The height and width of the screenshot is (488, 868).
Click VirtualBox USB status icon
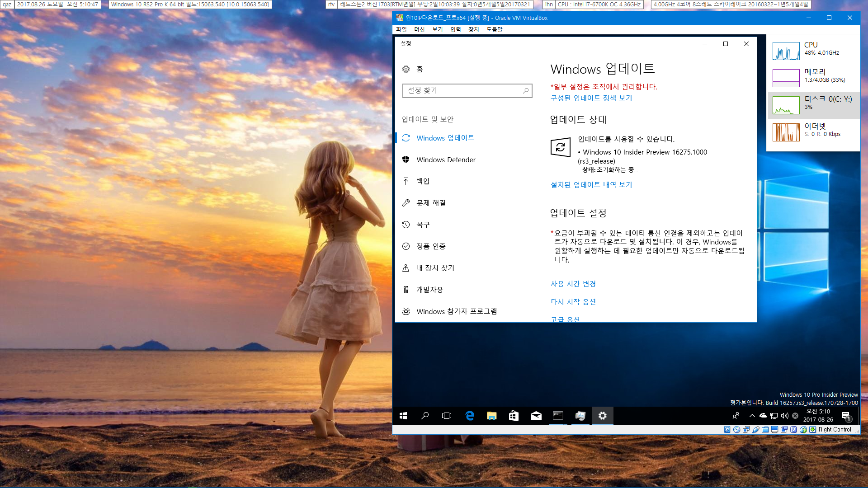coord(756,429)
